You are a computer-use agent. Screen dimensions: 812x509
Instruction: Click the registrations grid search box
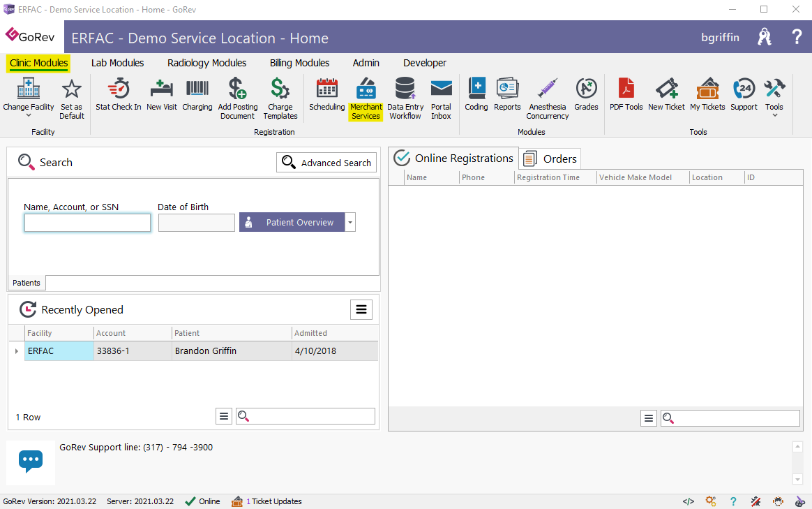tap(730, 418)
